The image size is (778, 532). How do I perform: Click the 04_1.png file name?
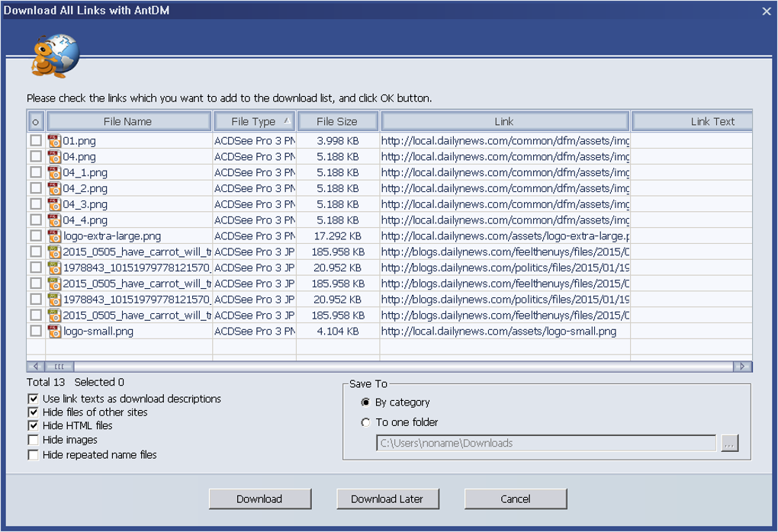point(85,172)
